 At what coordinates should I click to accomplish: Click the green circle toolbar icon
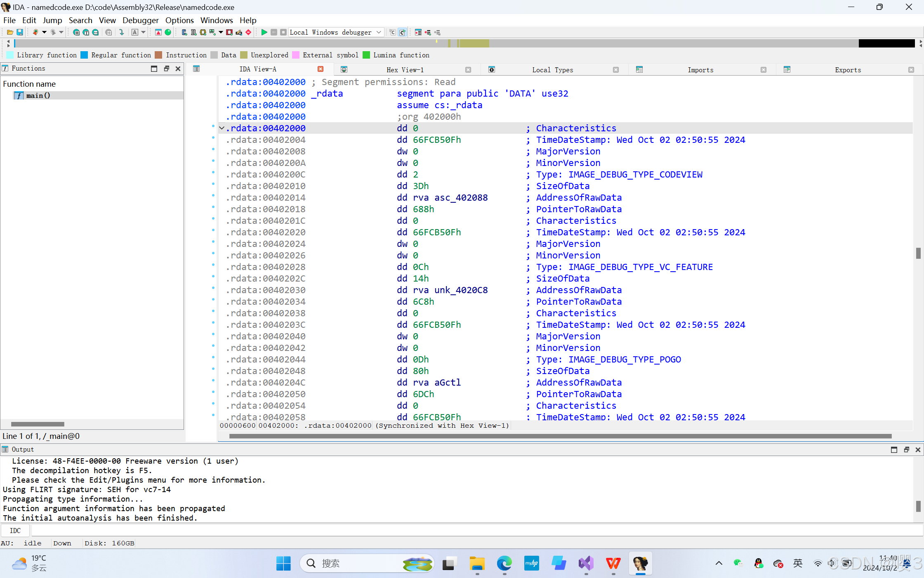click(x=168, y=32)
